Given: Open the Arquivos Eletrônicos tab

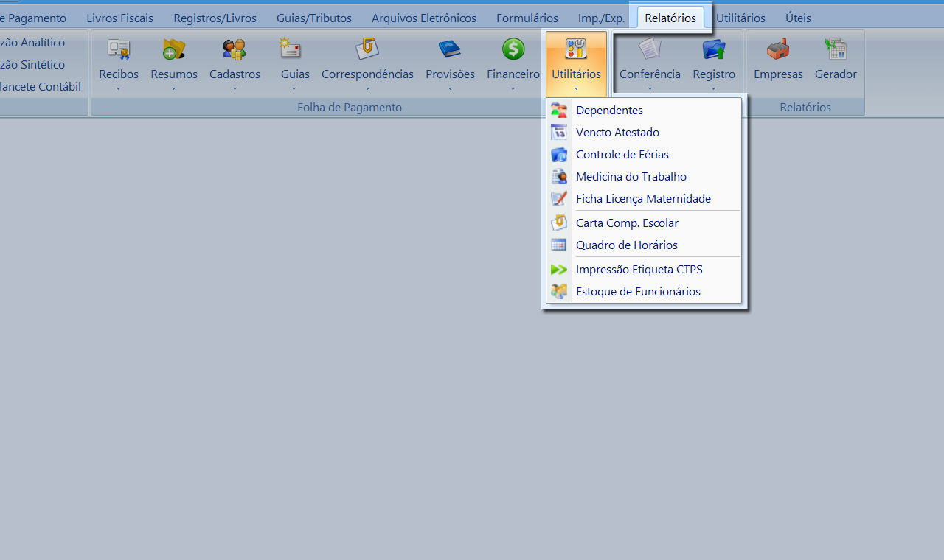Looking at the screenshot, I should (424, 18).
